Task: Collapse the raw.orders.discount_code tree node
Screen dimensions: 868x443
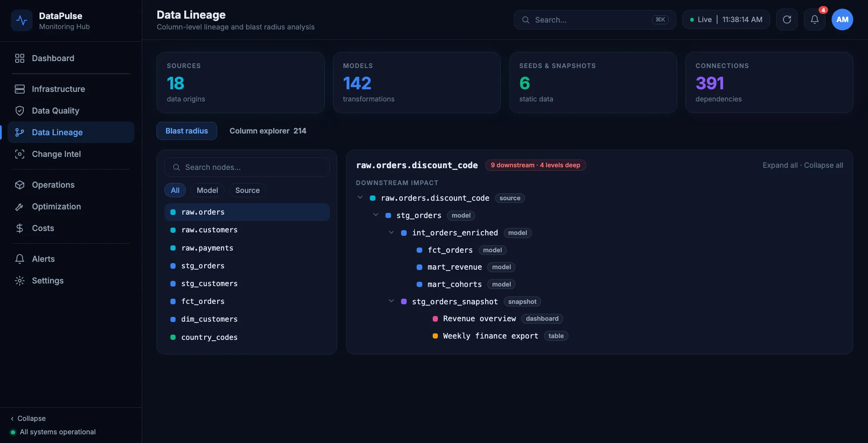Action: (x=360, y=198)
